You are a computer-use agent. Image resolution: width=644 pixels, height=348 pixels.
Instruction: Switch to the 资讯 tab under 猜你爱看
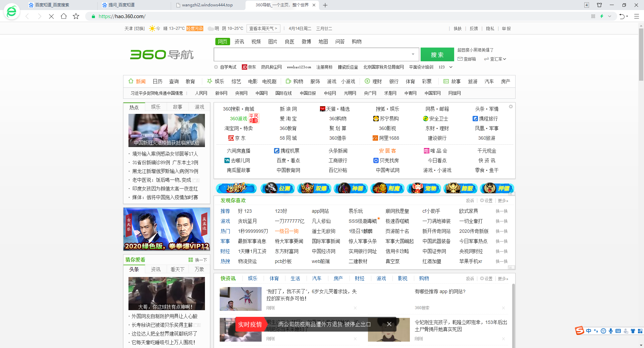point(156,269)
